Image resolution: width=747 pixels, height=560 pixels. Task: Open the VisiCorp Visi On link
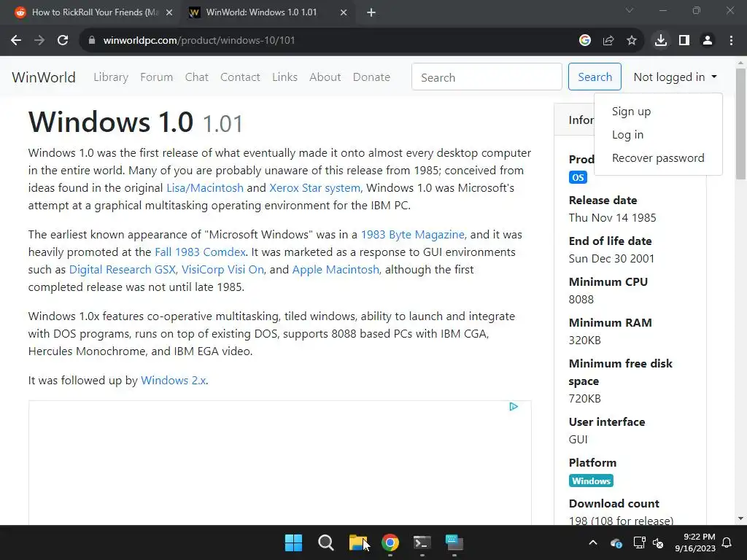(x=222, y=270)
